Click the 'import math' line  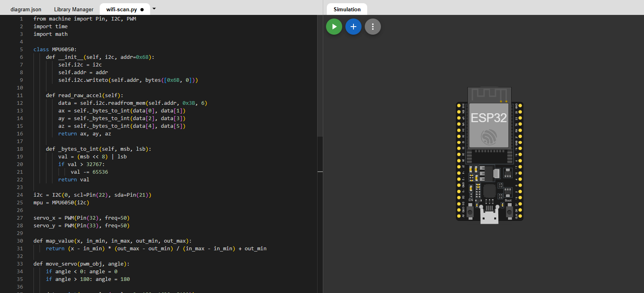(50, 34)
